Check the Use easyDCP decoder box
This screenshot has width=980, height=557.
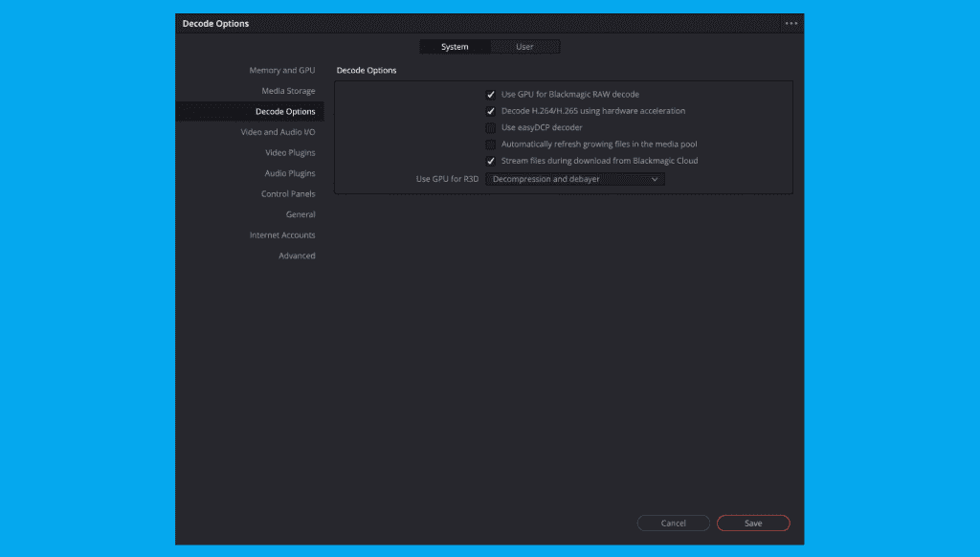pyautogui.click(x=491, y=127)
